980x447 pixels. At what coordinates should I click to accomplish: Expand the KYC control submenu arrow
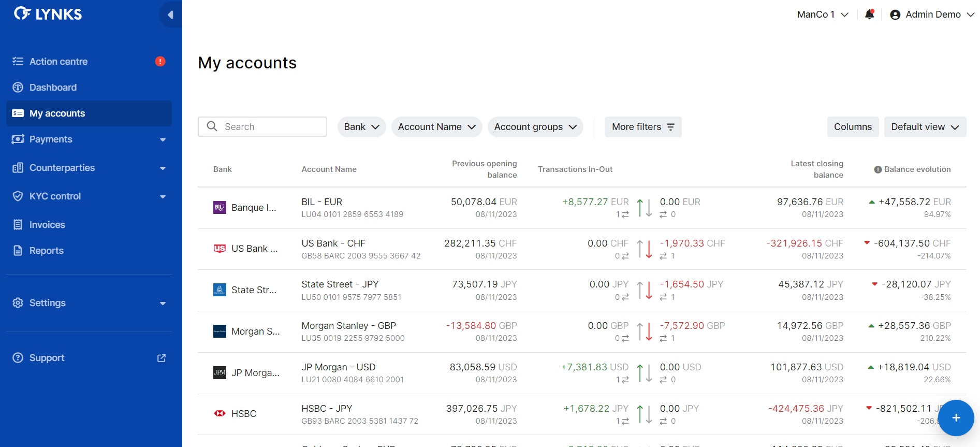click(x=163, y=197)
